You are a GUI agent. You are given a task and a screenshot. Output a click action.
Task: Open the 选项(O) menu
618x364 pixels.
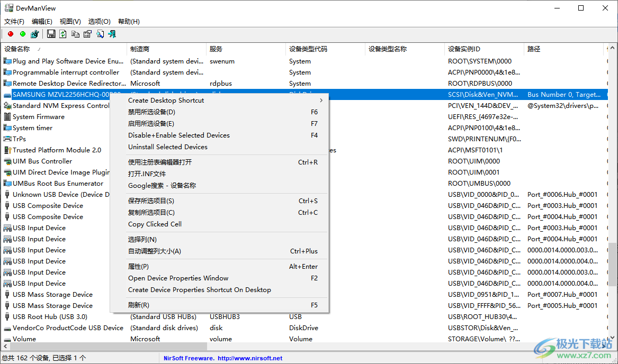pyautogui.click(x=98, y=21)
